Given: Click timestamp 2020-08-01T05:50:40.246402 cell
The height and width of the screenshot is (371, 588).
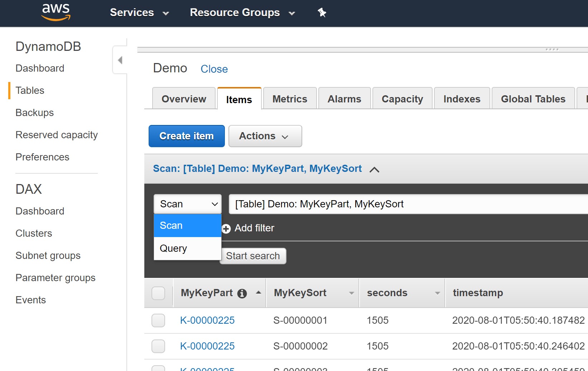Looking at the screenshot, I should 518,346.
